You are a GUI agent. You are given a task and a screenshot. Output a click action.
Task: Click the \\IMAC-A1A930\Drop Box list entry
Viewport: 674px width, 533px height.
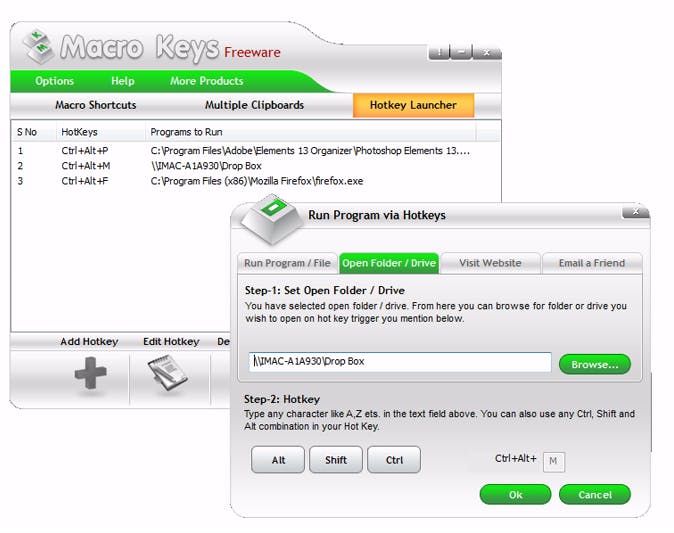click(206, 166)
